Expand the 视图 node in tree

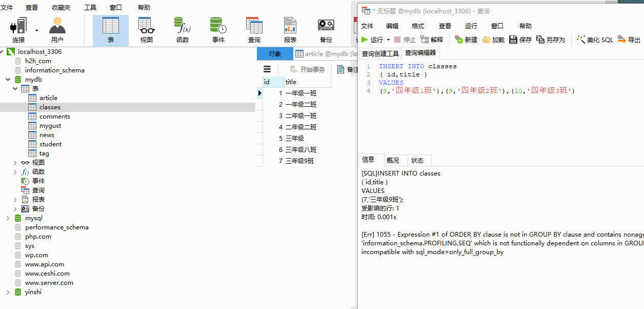coord(15,163)
